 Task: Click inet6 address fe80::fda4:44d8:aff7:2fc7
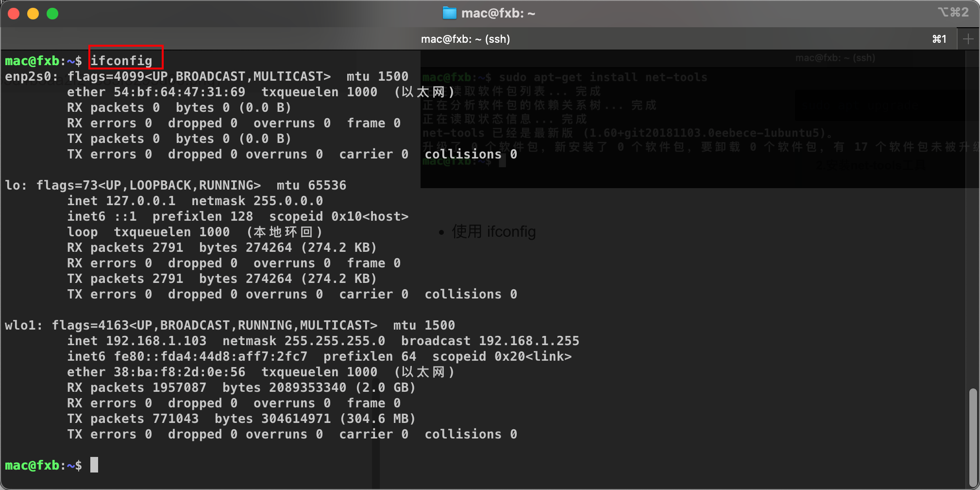click(211, 356)
